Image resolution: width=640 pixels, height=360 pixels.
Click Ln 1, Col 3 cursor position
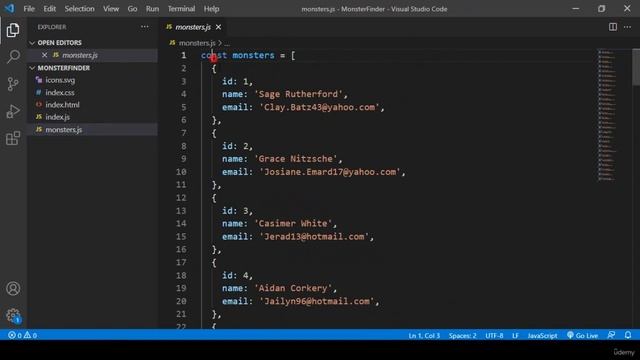(424, 335)
